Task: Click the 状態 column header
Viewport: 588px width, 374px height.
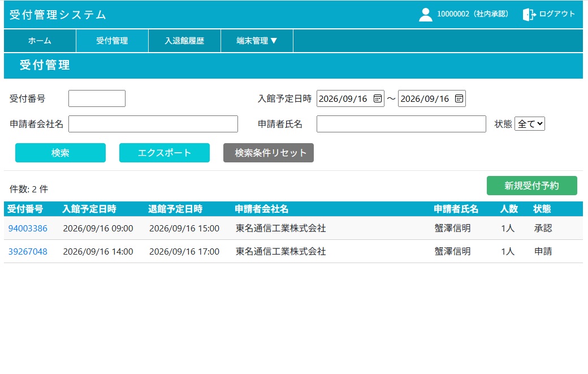Action: click(542, 209)
